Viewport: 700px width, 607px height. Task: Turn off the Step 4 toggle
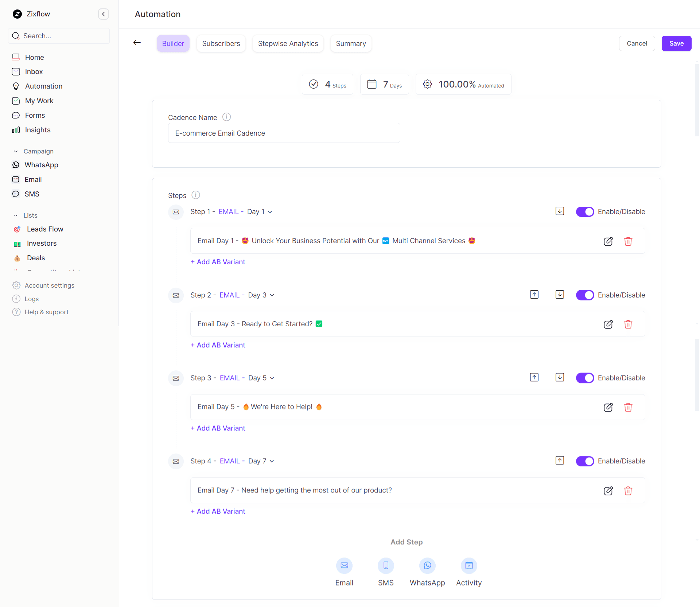(585, 461)
